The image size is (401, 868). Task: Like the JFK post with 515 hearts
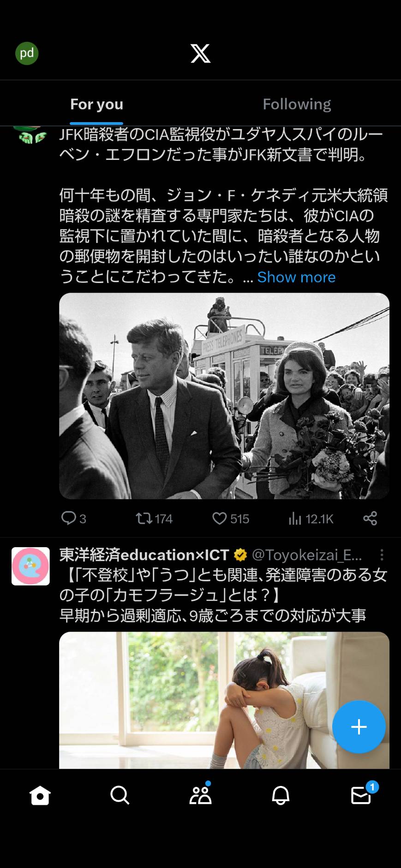tap(231, 519)
